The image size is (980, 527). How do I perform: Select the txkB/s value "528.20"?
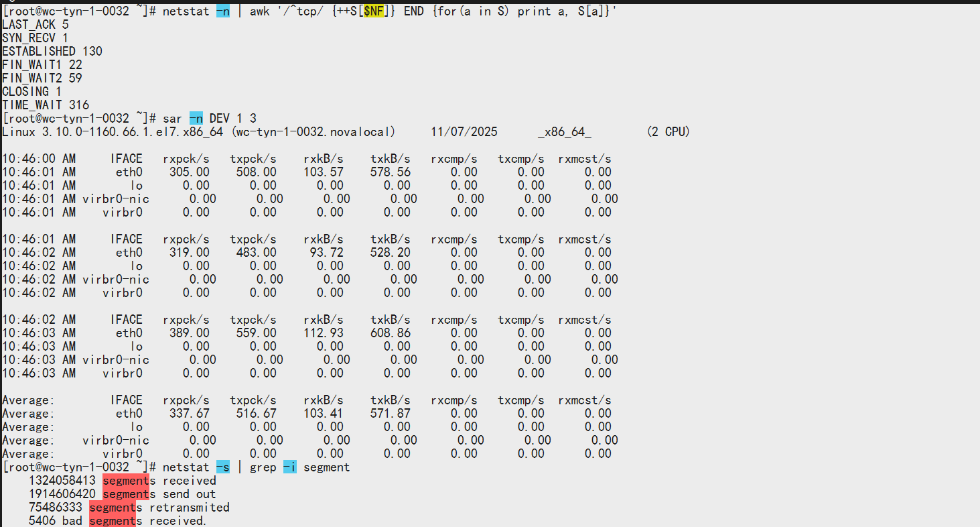click(x=391, y=253)
